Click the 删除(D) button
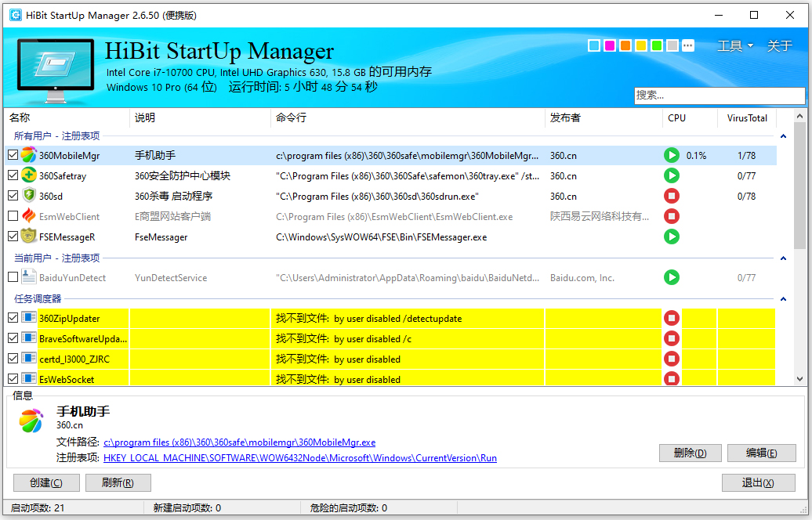The height and width of the screenshot is (520, 812). [x=691, y=453]
